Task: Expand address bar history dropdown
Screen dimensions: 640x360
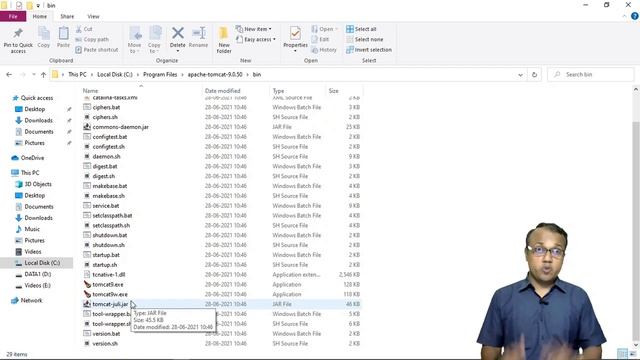Action: tap(520, 75)
